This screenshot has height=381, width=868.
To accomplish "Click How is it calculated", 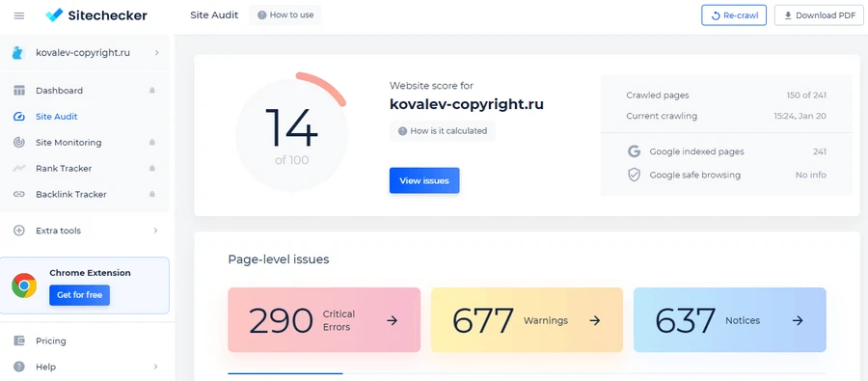I will point(443,131).
